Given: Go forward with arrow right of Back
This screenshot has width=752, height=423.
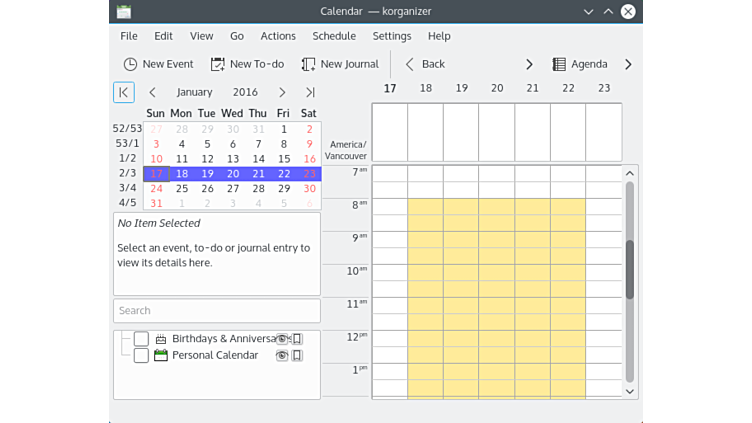Looking at the screenshot, I should tap(529, 64).
